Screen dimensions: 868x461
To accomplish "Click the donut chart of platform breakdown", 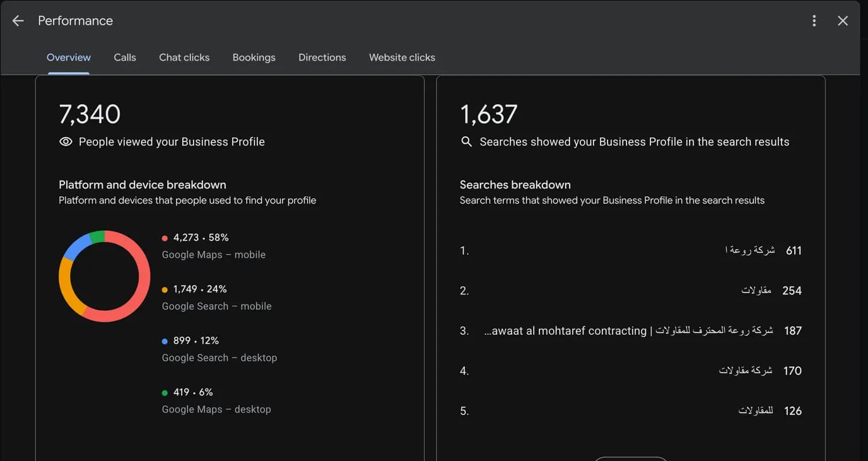I will pos(105,276).
